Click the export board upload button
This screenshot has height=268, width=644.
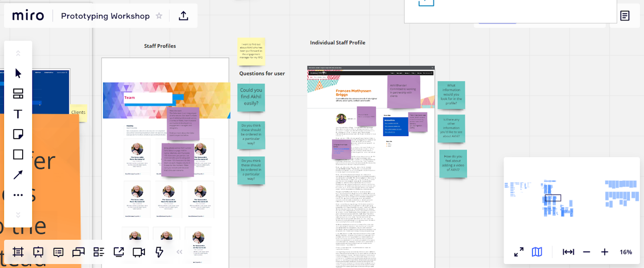[x=183, y=16]
